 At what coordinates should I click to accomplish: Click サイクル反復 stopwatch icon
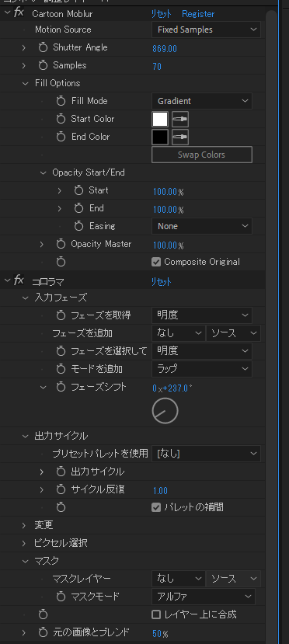click(x=61, y=489)
